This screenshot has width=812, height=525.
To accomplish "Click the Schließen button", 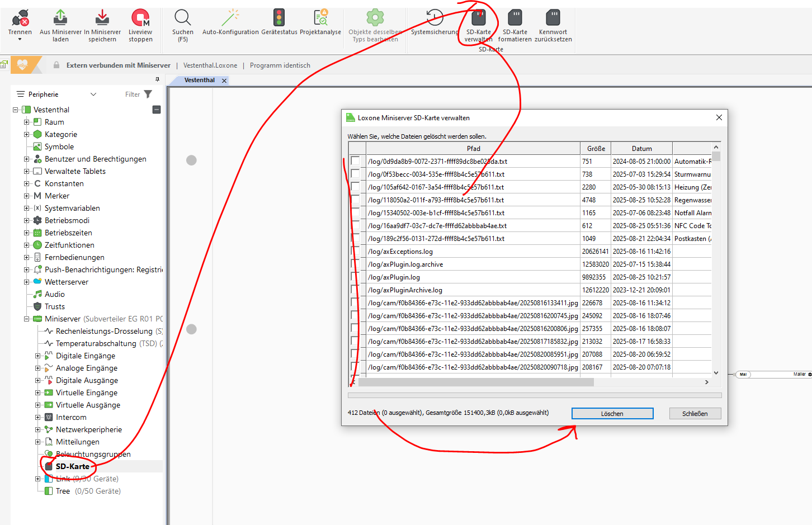I will pyautogui.click(x=695, y=413).
